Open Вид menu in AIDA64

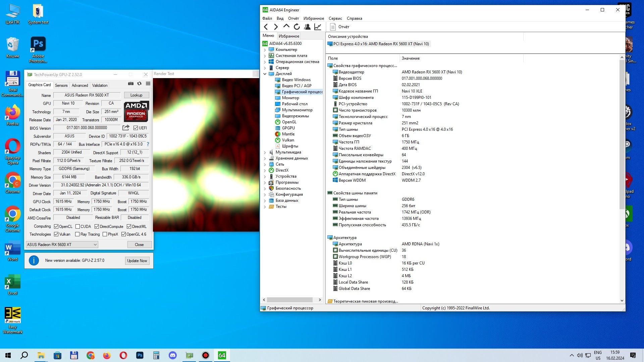click(280, 18)
